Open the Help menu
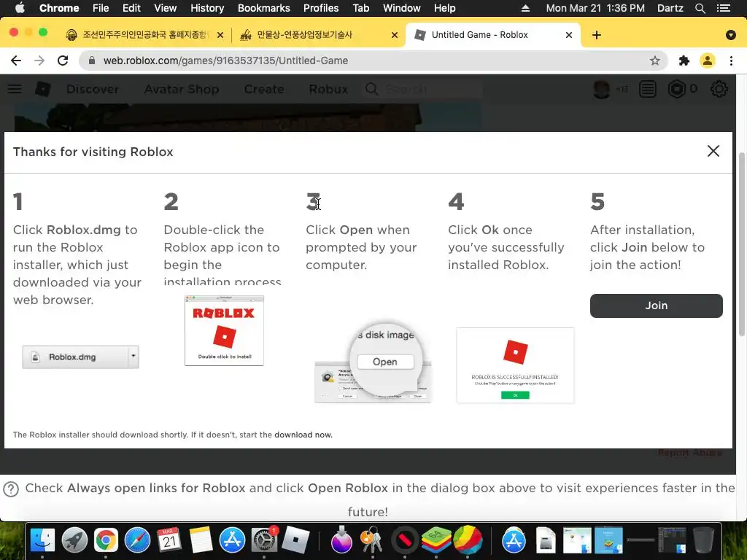747x560 pixels. pyautogui.click(x=444, y=8)
